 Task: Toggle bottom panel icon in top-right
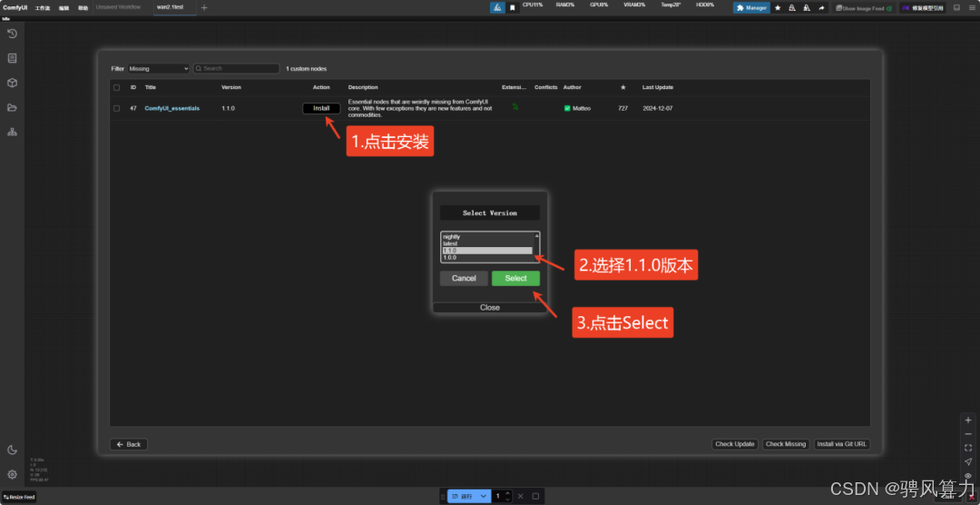956,7
